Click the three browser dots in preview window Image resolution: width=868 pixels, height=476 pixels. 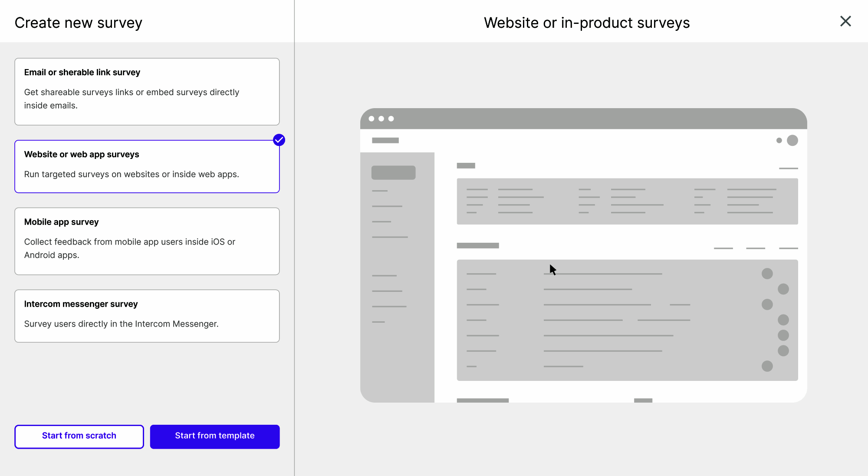point(381,119)
